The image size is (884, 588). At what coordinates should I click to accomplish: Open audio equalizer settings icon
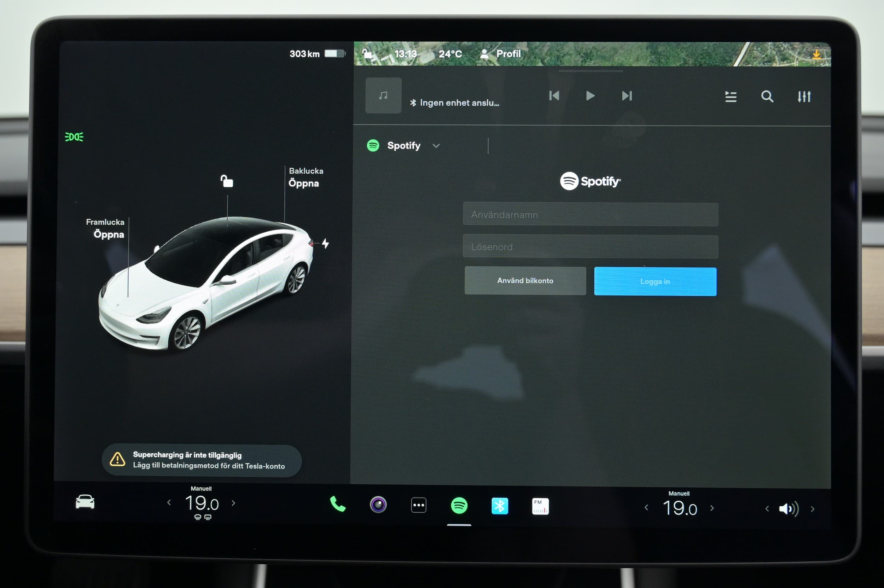tap(804, 97)
